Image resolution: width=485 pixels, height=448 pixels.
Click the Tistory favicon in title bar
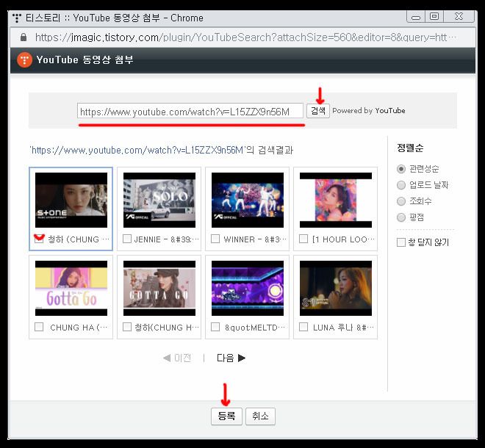17,18
